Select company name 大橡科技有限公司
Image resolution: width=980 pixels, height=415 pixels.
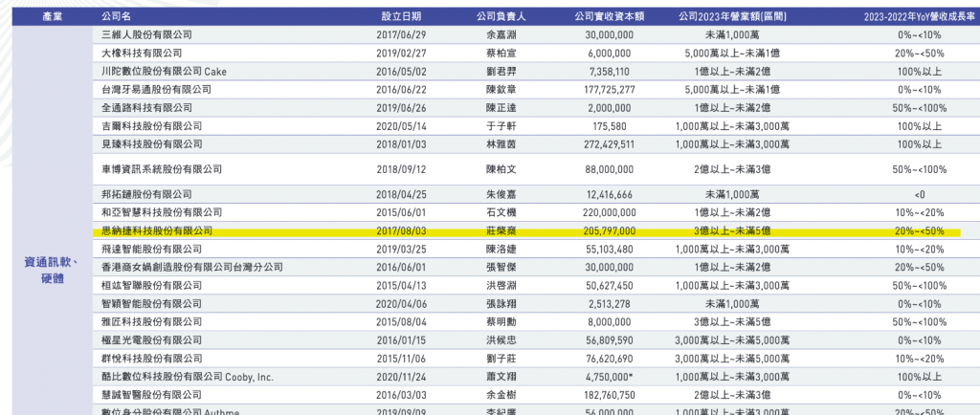click(142, 53)
